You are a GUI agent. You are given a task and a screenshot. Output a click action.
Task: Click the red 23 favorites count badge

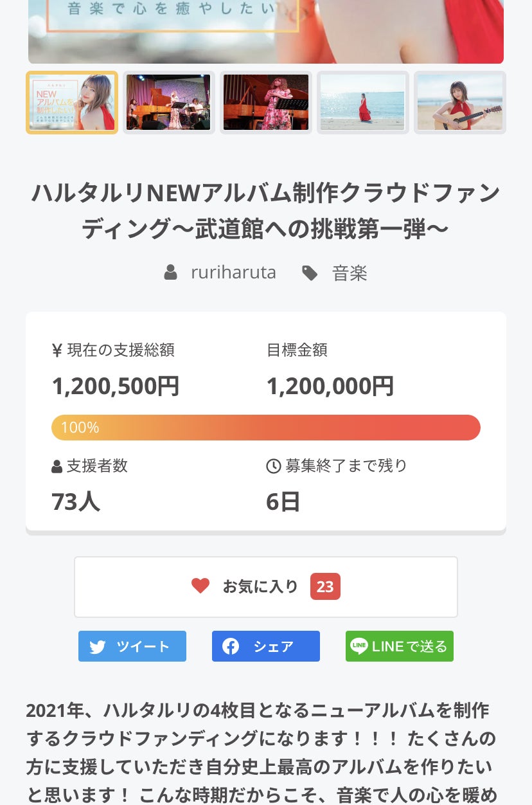click(325, 586)
